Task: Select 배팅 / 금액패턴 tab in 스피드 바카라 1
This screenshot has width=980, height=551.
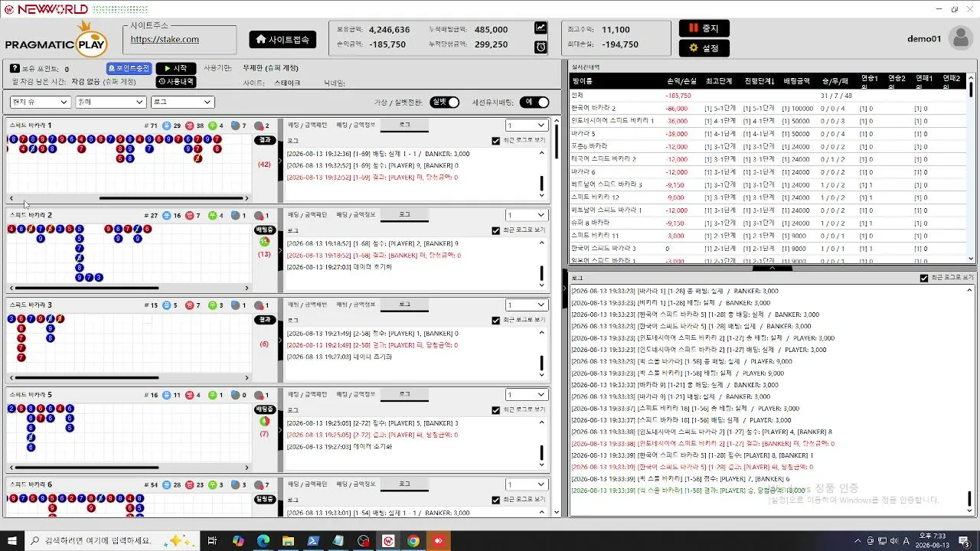Action: pyautogui.click(x=307, y=124)
